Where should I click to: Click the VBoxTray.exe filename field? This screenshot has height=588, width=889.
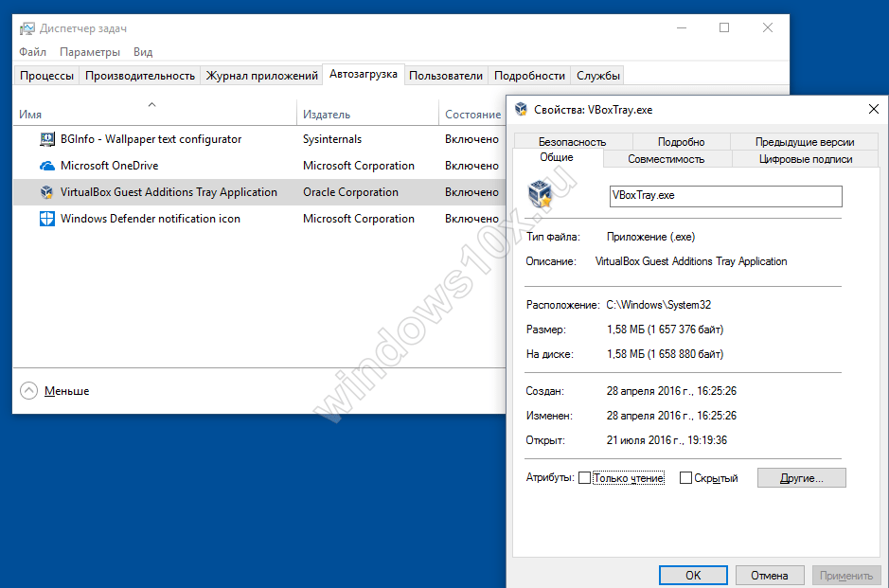pos(724,195)
